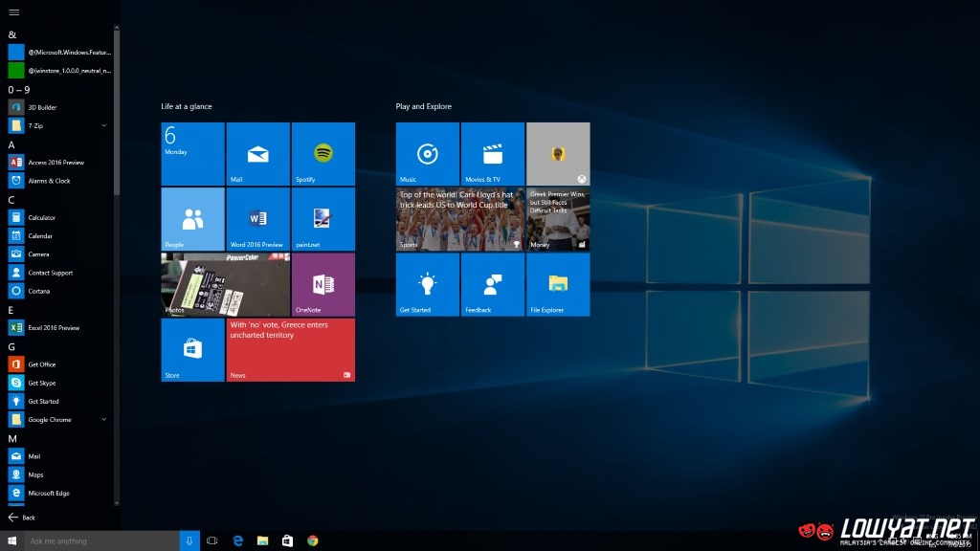Open the OneNote tile

(x=323, y=284)
